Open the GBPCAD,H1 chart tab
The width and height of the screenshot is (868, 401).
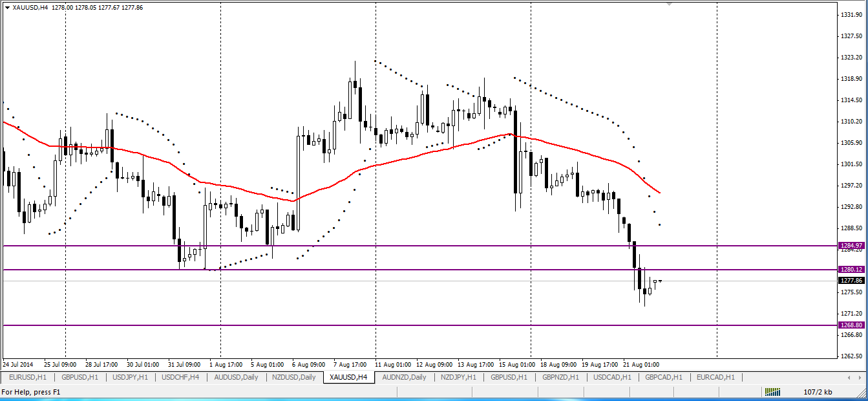(664, 377)
